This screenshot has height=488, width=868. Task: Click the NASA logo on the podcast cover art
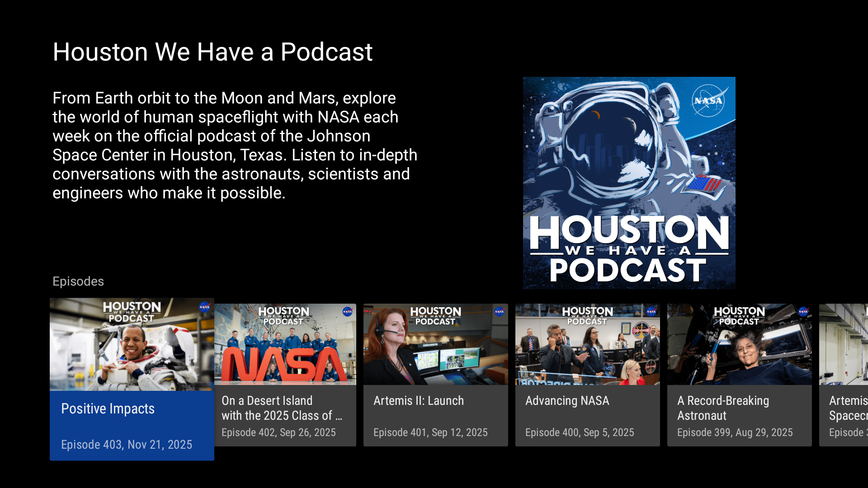(708, 101)
